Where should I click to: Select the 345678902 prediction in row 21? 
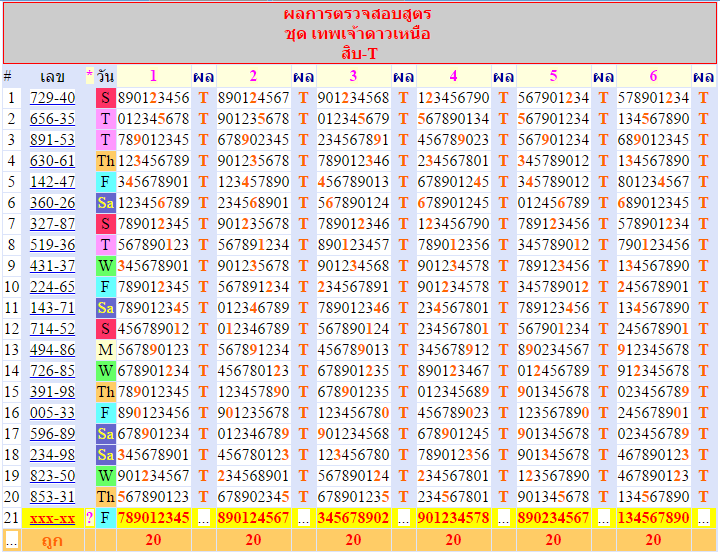tap(354, 518)
